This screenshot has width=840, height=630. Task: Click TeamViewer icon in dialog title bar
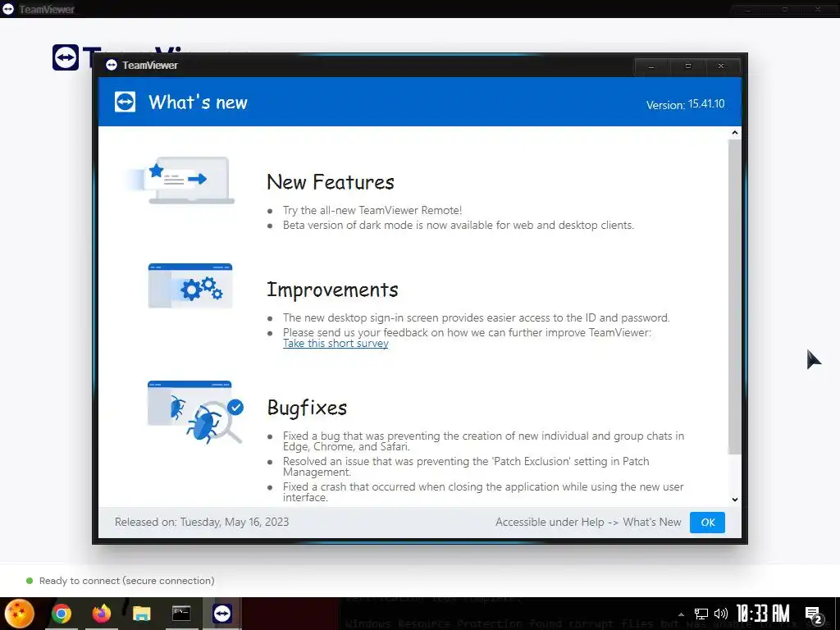pos(112,66)
